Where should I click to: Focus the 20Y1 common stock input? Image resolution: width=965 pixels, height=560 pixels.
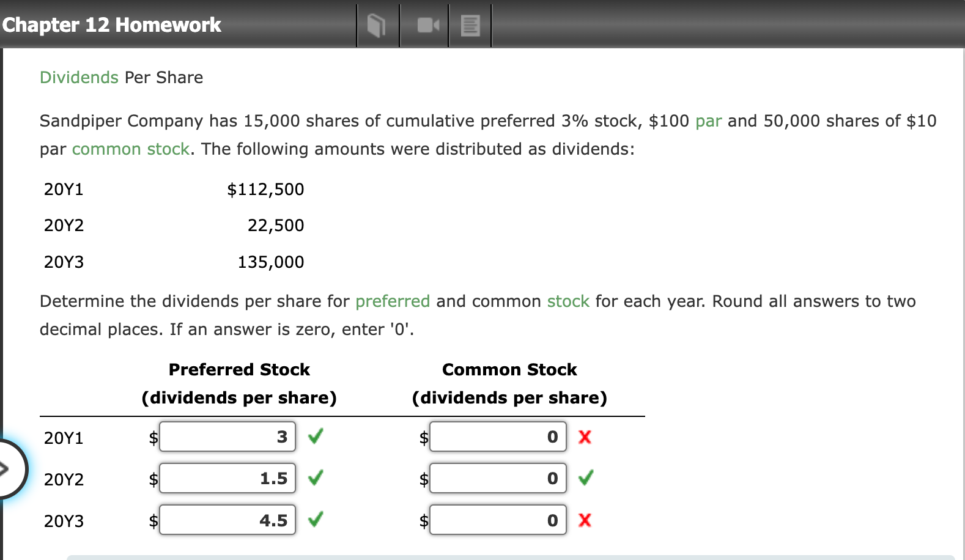click(498, 437)
